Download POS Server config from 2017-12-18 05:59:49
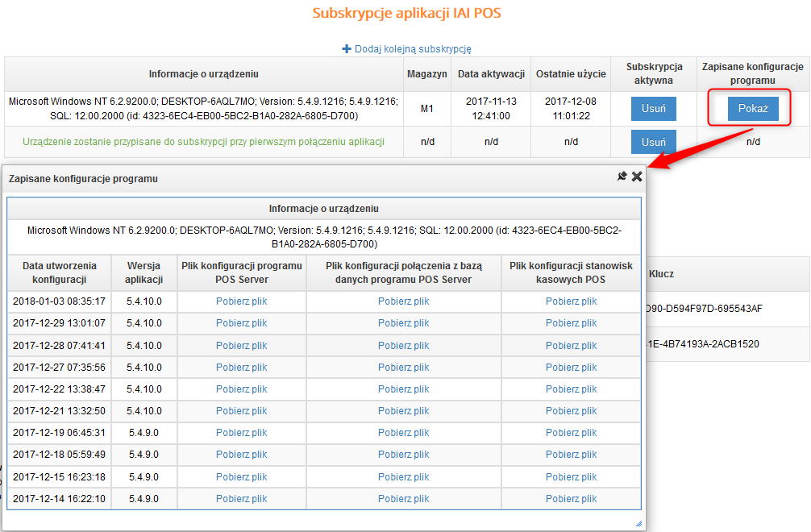Image resolution: width=811 pixels, height=532 pixels. [x=242, y=455]
